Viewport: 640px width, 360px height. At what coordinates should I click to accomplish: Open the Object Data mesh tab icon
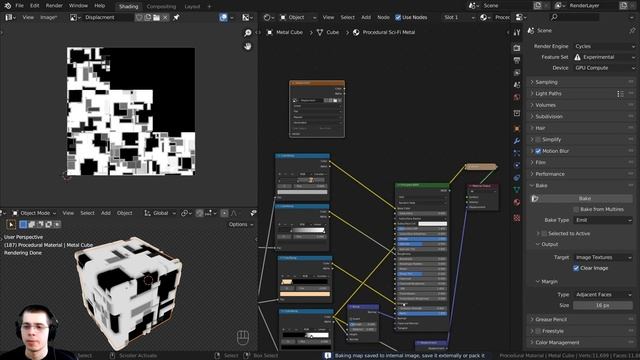tap(517, 190)
